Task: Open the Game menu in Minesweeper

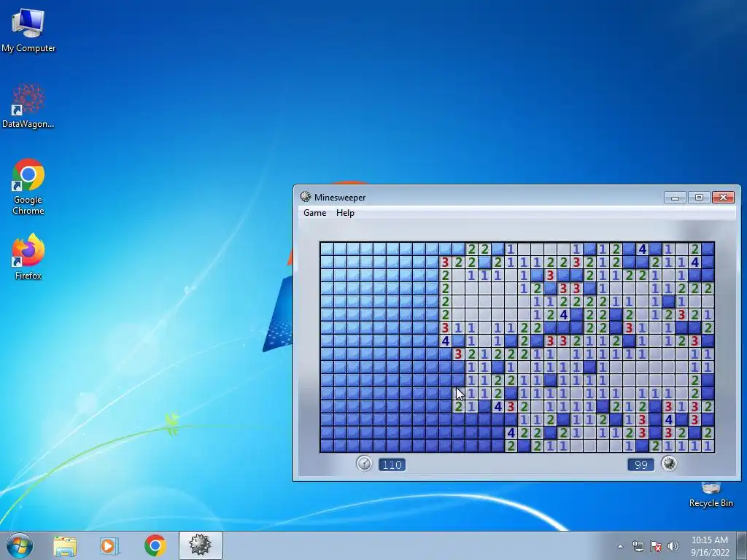Action: pyautogui.click(x=315, y=213)
